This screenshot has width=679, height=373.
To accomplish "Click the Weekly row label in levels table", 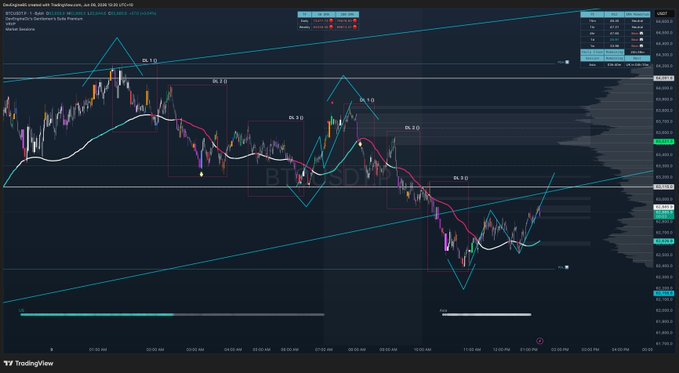I will tap(304, 27).
